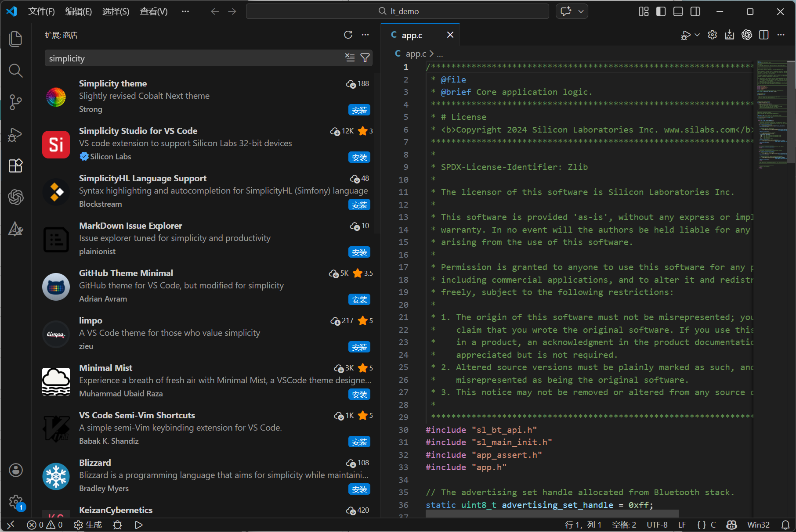Open the ChatGPT icon in editor toolbar

coord(746,35)
